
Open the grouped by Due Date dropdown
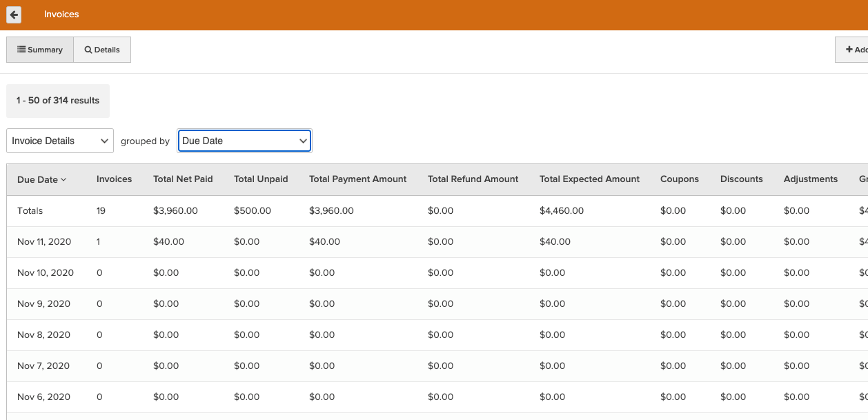point(244,140)
